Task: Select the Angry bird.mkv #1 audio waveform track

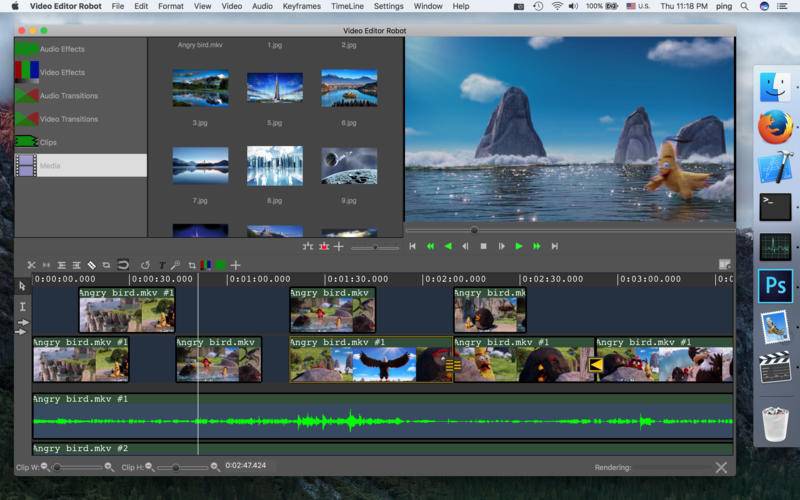Action: [x=383, y=416]
